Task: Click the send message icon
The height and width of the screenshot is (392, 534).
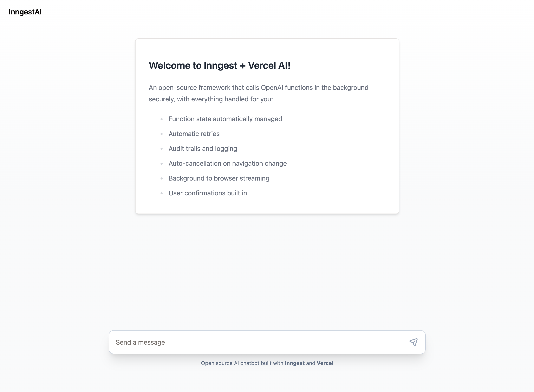Action: pos(413,342)
